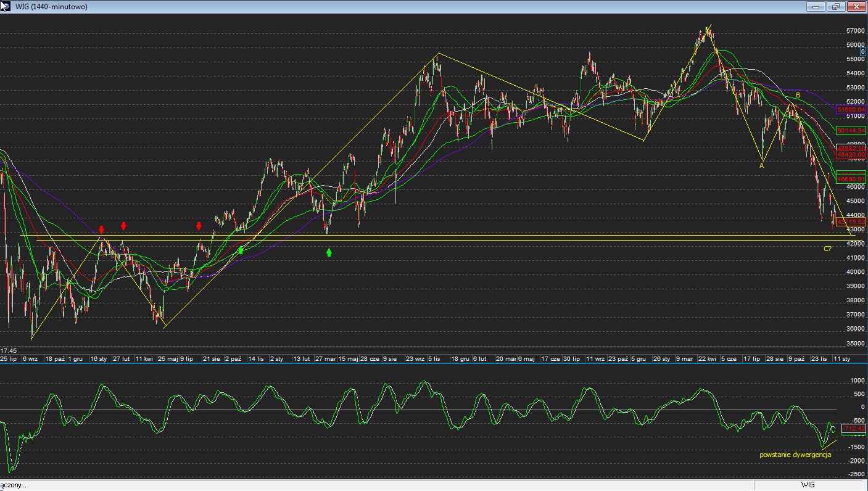Click the -712.42 oscillator value tag
This screenshot has height=491, width=868.
click(853, 428)
